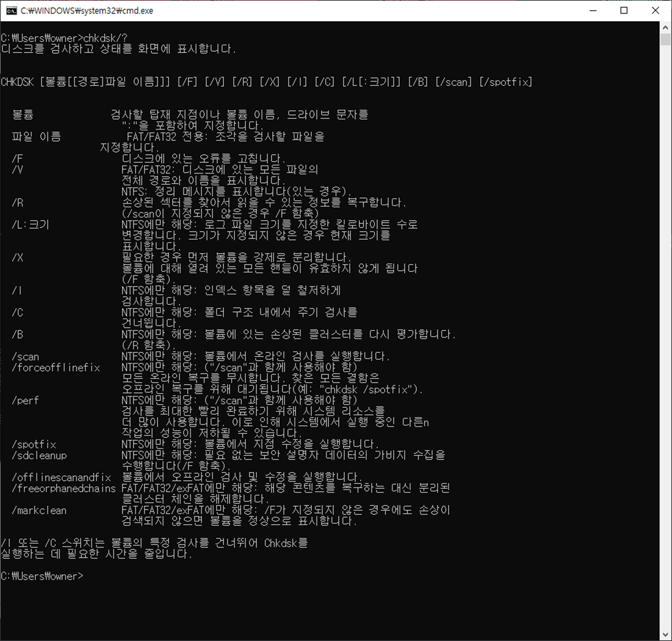672x641 pixels.
Task: Click the '/sdcleanup' switch label
Action: click(40, 456)
